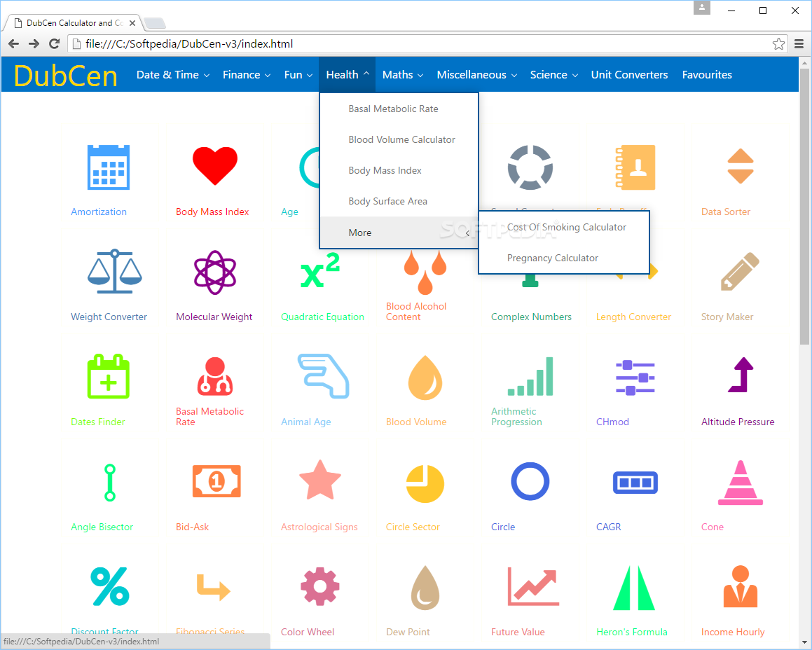812x650 pixels.
Task: Choose Body Surface Area menu entry
Action: click(x=399, y=201)
